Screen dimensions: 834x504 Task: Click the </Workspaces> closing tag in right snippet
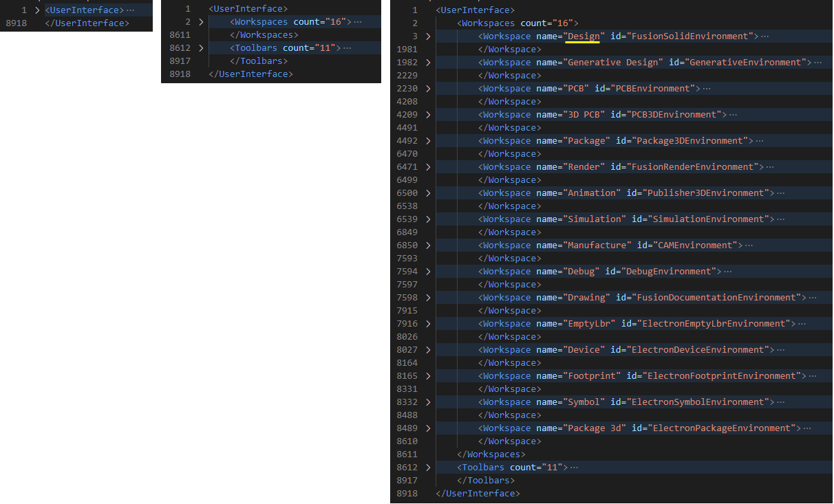(491, 454)
